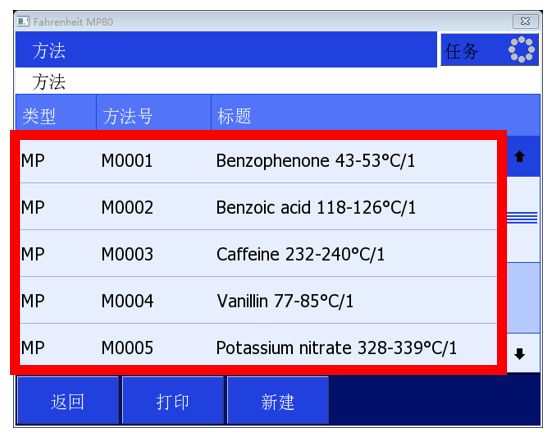Click the scrollbar thumb with striped lines

[x=523, y=219]
